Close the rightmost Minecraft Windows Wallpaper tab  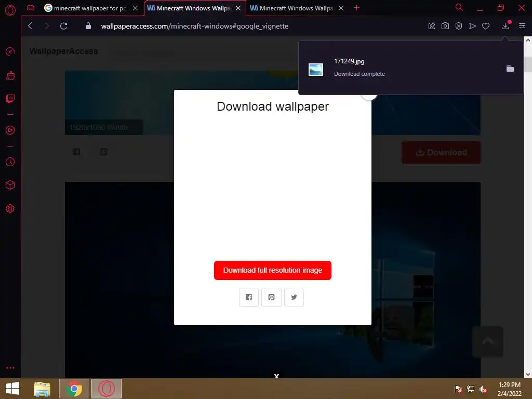[341, 8]
